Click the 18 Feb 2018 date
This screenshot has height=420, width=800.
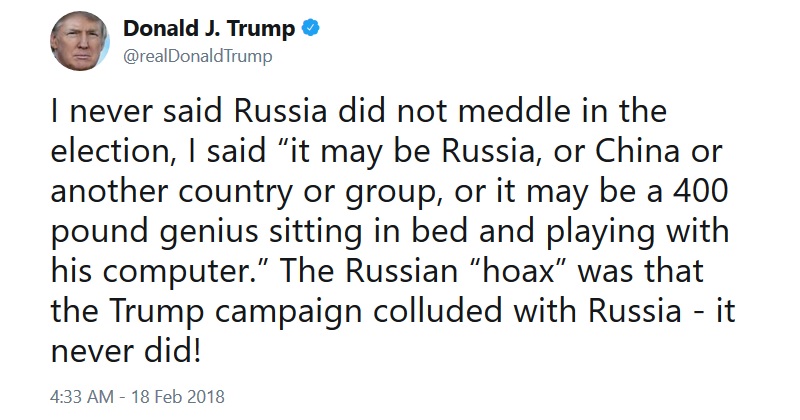[x=178, y=397]
